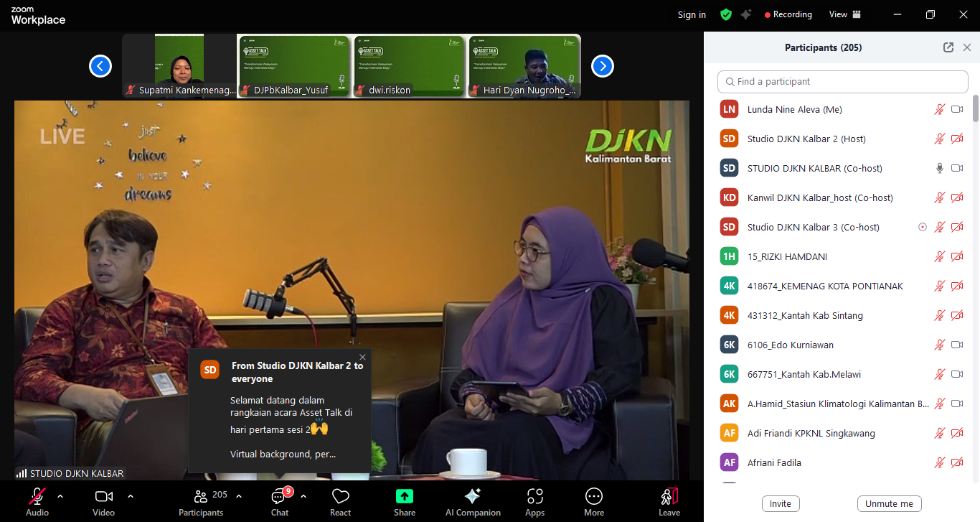Open Chat with 9 unread messages
980x522 pixels.
point(279,497)
